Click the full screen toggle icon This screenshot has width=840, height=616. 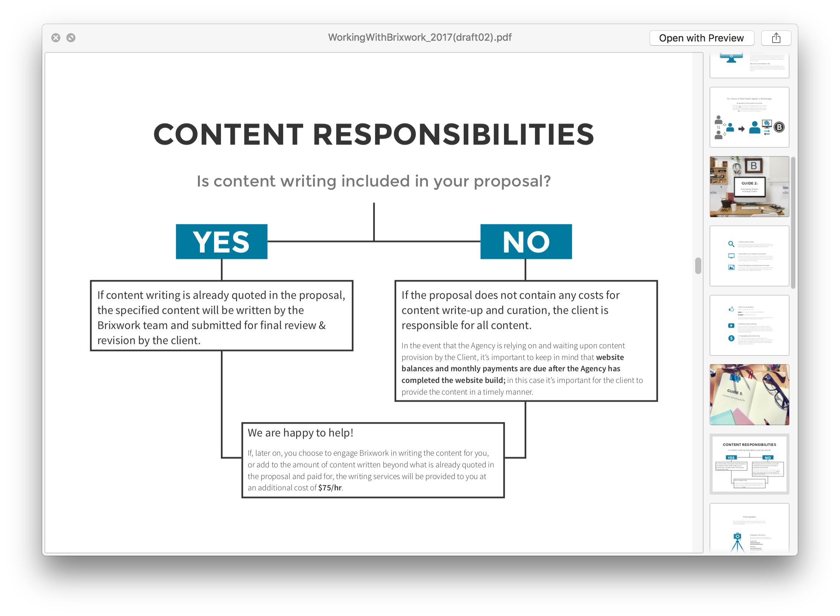[x=71, y=38]
